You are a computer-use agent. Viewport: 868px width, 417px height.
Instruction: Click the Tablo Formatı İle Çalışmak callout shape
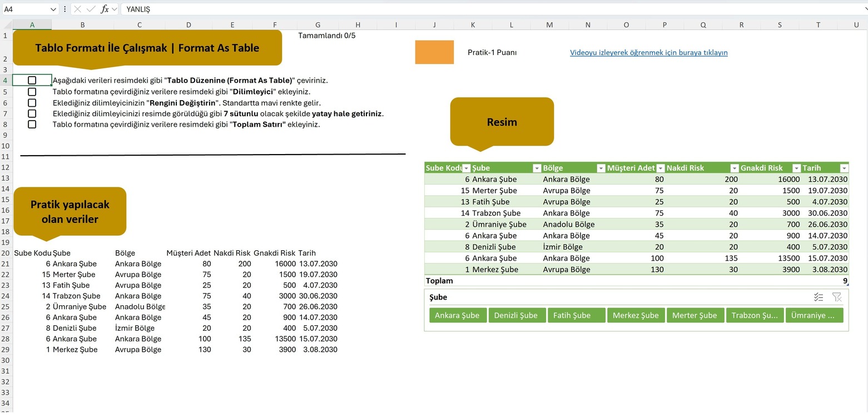tap(147, 48)
